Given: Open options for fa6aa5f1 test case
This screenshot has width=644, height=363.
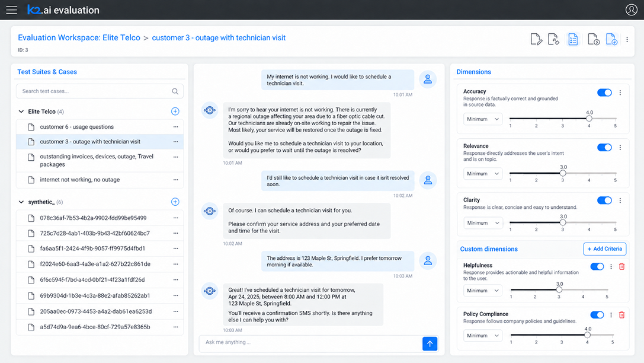Looking at the screenshot, I should [176, 249].
